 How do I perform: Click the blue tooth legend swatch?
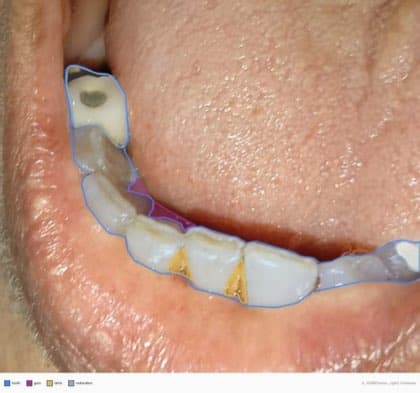coord(7,383)
